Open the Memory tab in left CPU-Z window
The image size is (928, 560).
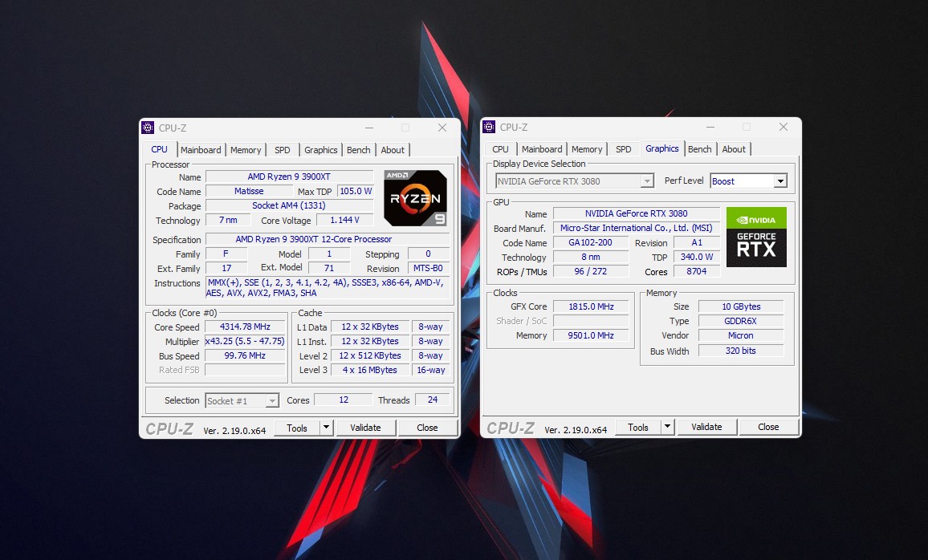coord(246,150)
